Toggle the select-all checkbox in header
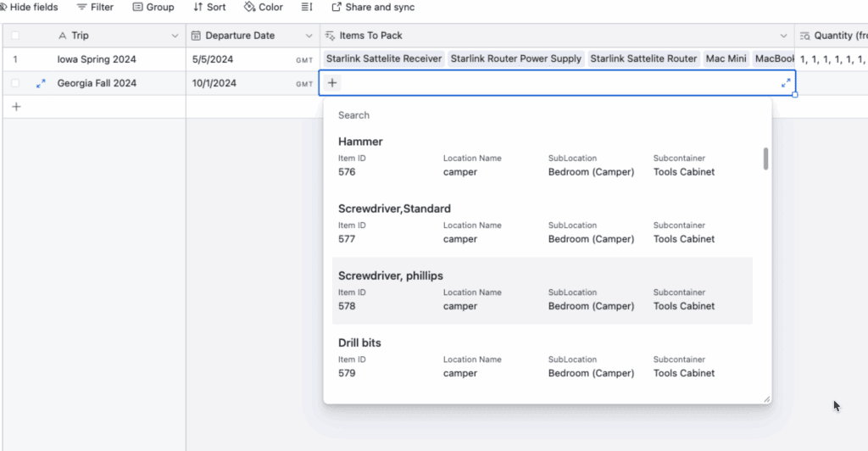 (15, 36)
